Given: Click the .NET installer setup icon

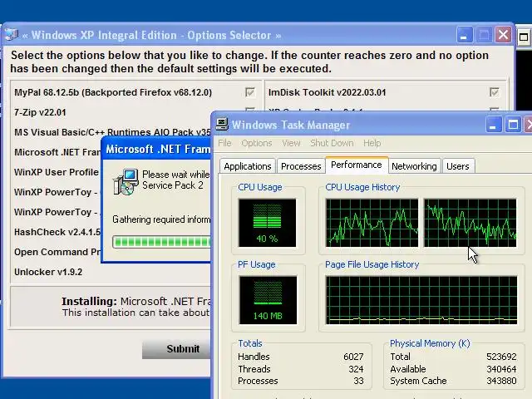Looking at the screenshot, I should [126, 182].
